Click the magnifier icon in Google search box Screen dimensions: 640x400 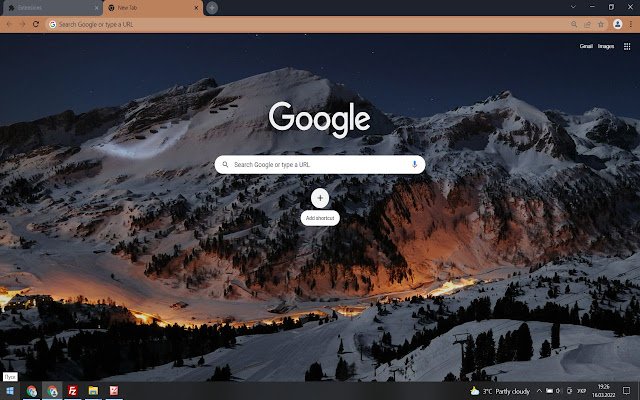225,164
